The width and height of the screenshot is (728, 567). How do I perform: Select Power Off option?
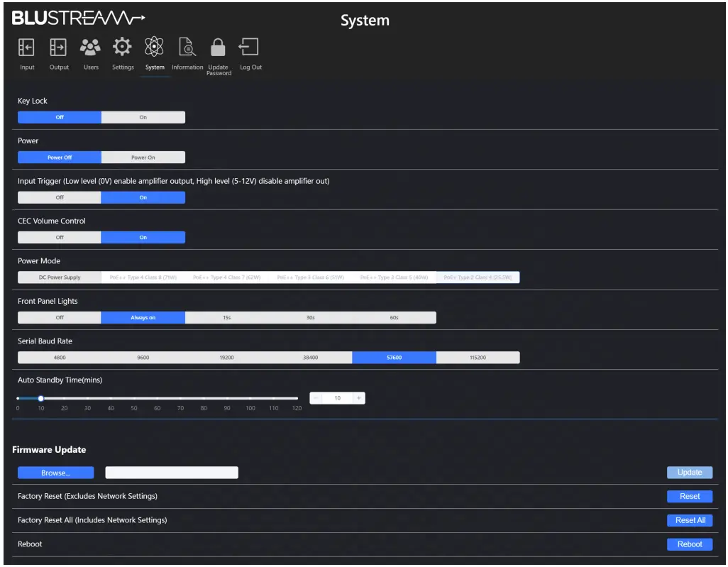[x=60, y=158]
